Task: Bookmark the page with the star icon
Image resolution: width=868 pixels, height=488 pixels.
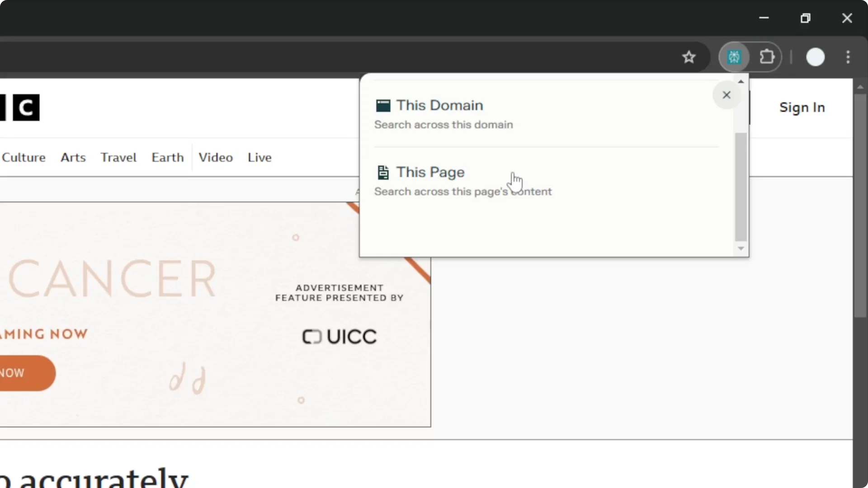Action: point(689,57)
